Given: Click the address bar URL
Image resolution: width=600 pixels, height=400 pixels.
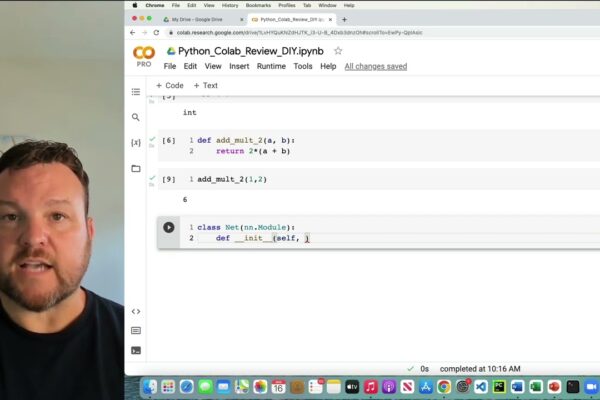Looking at the screenshot, I should (300, 33).
